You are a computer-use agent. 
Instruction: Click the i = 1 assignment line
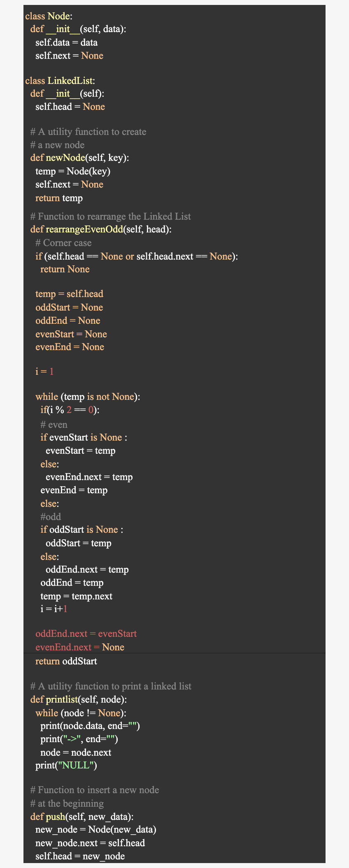click(44, 372)
